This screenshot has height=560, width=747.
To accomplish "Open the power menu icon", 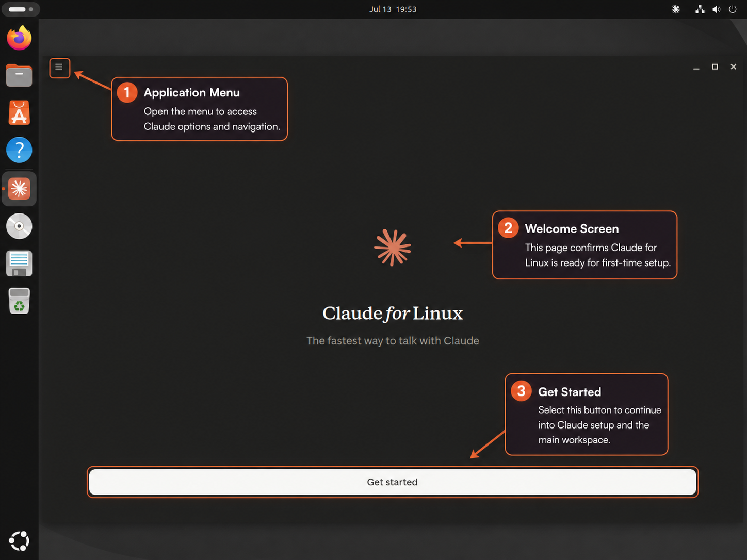I will click(733, 9).
